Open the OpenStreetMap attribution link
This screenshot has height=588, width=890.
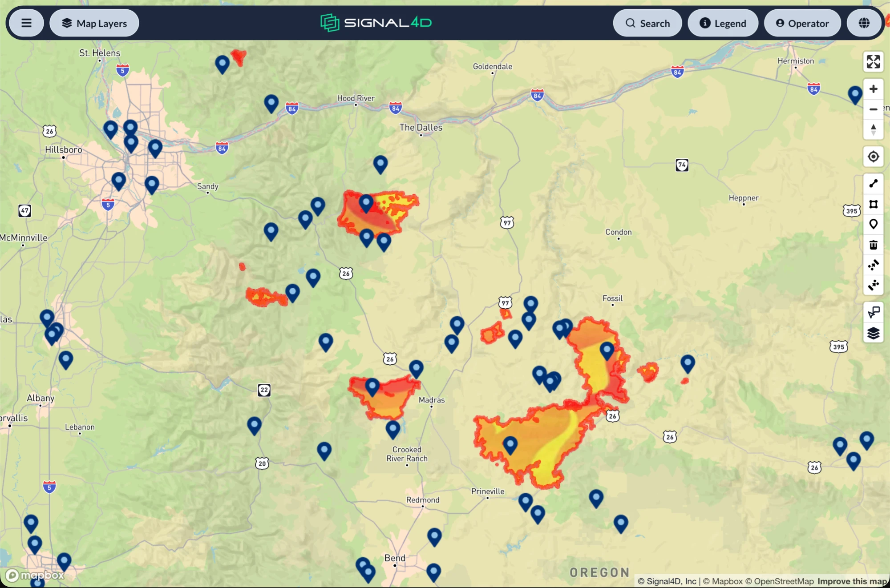[780, 581]
